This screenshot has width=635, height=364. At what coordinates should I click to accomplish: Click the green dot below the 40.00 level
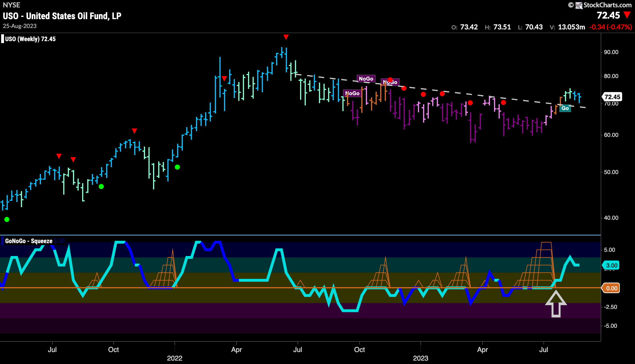[x=7, y=219]
